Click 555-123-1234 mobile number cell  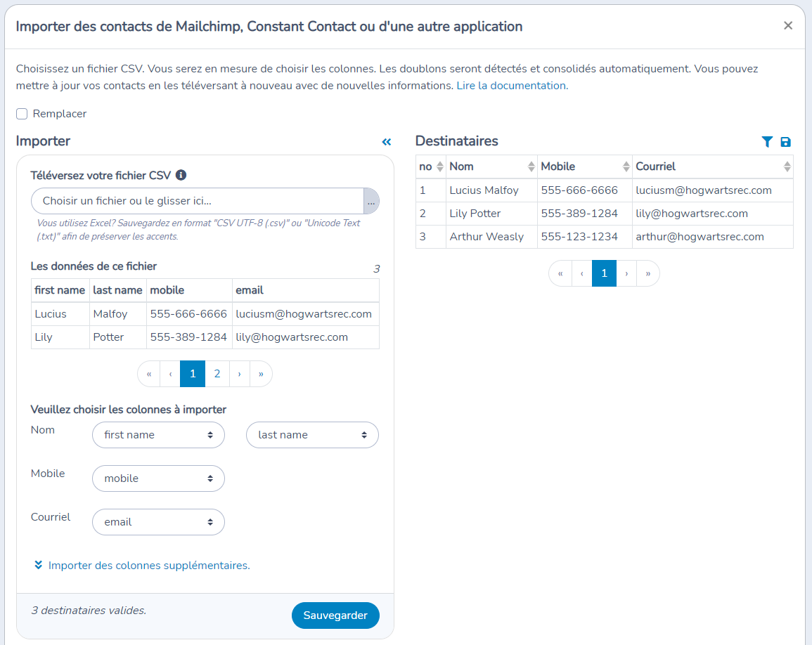pos(585,237)
